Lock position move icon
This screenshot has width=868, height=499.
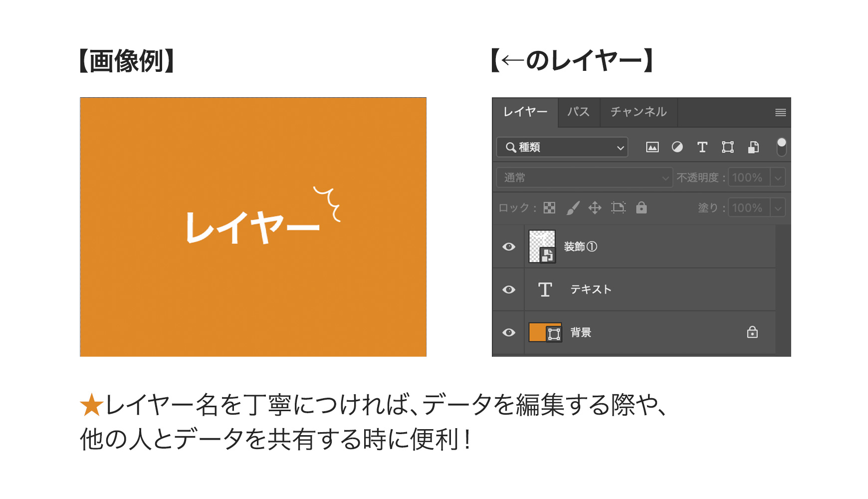click(x=595, y=208)
